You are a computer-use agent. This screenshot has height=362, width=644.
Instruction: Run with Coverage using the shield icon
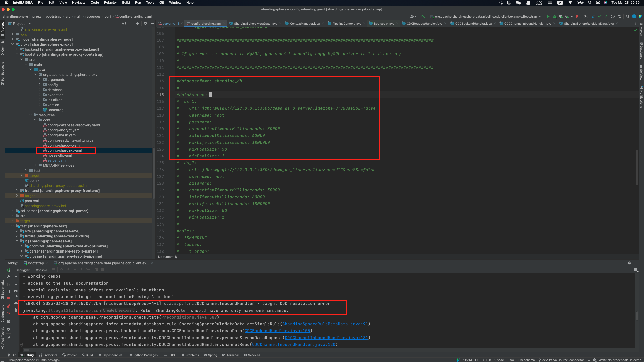561,16
